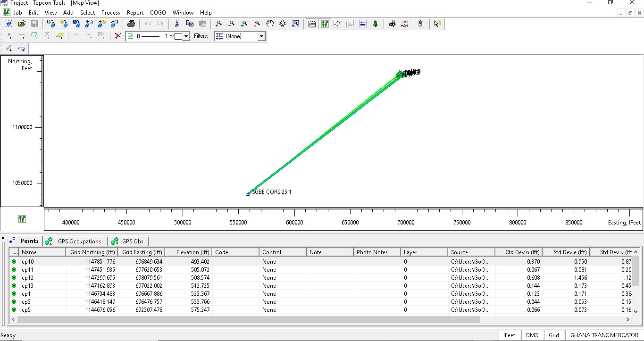Click the first import device icon
Viewport: 644px width, 341px height.
click(51, 24)
